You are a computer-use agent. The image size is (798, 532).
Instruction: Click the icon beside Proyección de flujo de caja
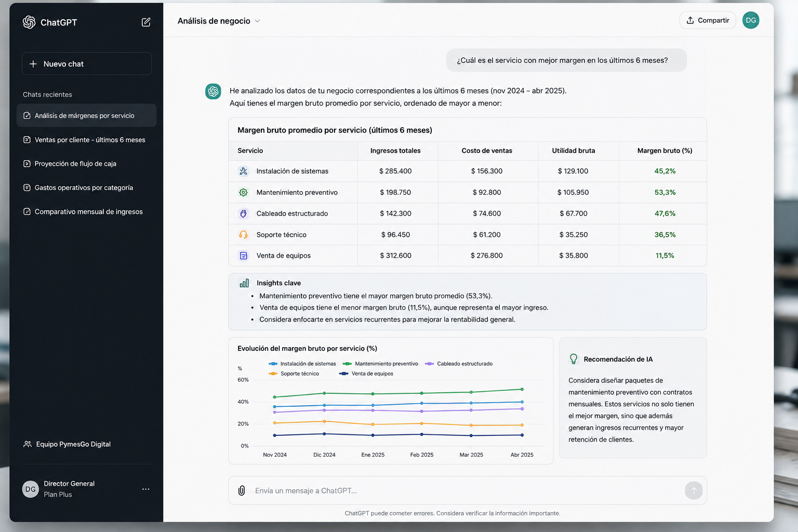pos(27,164)
